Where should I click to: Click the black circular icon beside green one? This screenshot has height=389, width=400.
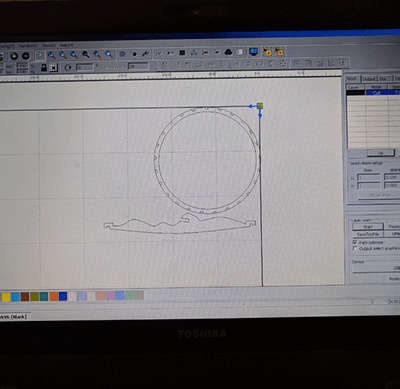tap(26, 56)
